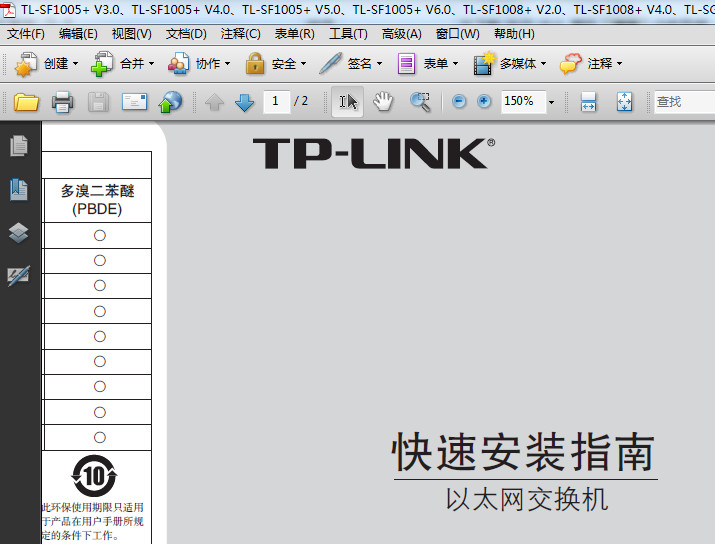Click the security padlock icon
Screen dimensions: 715x544
(x=255, y=63)
